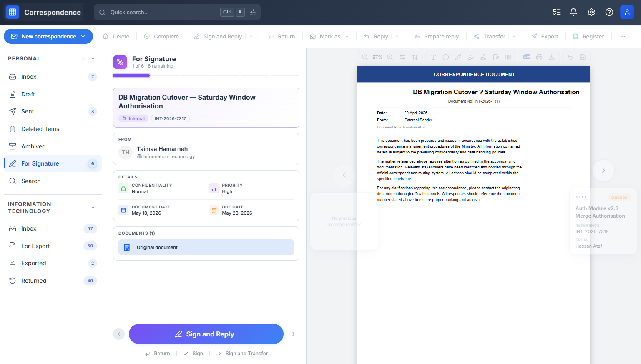The width and height of the screenshot is (641, 364).
Task: Click the Complete toolbar button
Action: tap(161, 36)
